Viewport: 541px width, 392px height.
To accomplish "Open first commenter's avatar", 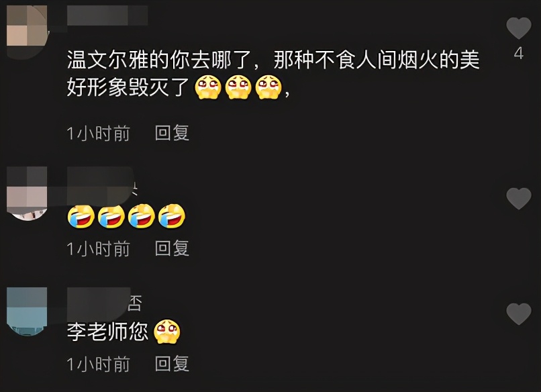I will 28,30.
